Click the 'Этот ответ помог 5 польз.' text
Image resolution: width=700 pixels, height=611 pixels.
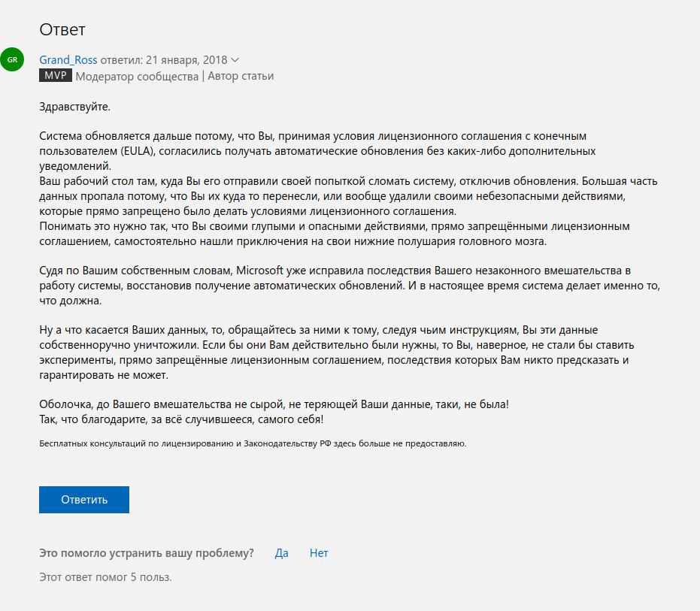[x=105, y=577]
